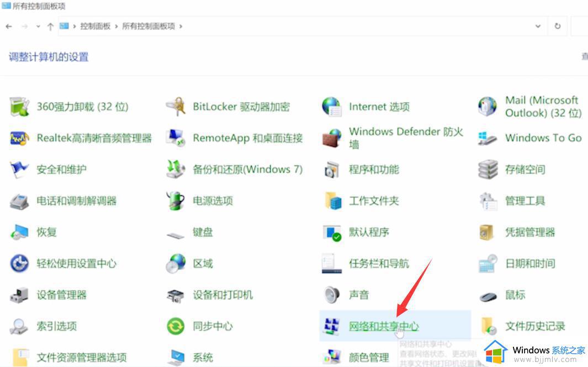The width and height of the screenshot is (588, 367).
Task: Open the Windows To Go text link
Action: [543, 138]
